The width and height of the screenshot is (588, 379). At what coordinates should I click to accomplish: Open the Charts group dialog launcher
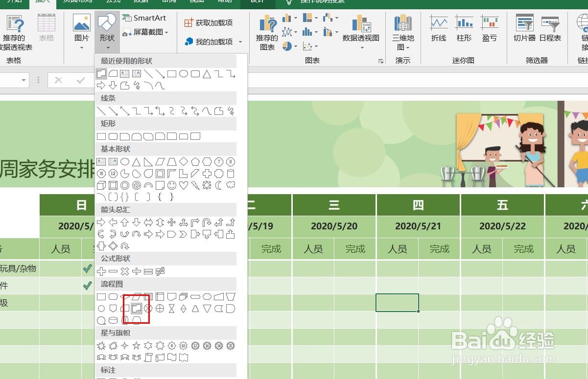coord(381,61)
